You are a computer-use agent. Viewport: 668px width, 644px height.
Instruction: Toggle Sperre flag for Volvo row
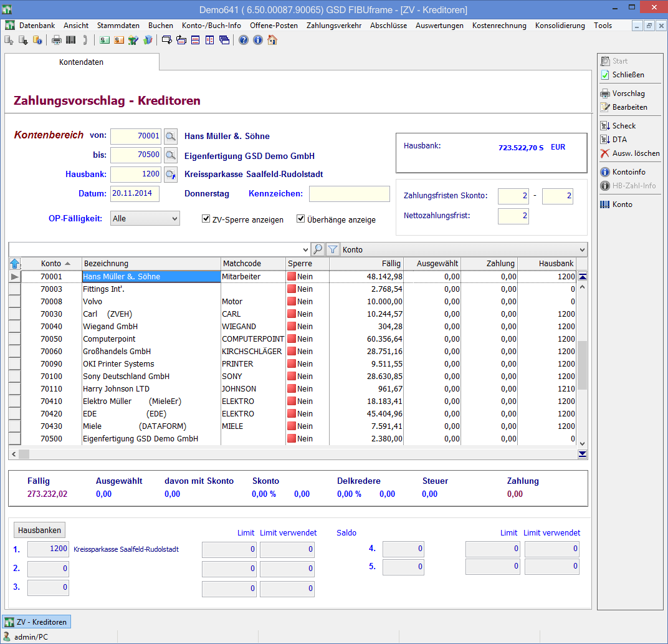pyautogui.click(x=291, y=302)
